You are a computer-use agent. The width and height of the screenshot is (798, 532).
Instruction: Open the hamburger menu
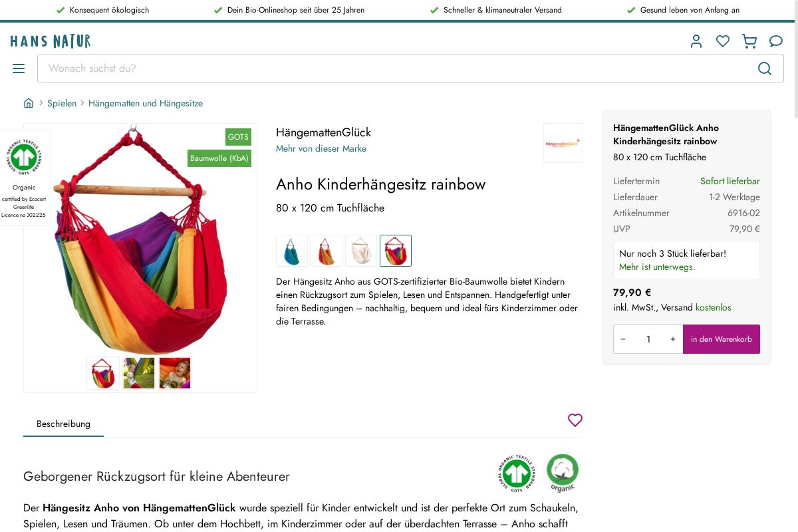tap(19, 68)
